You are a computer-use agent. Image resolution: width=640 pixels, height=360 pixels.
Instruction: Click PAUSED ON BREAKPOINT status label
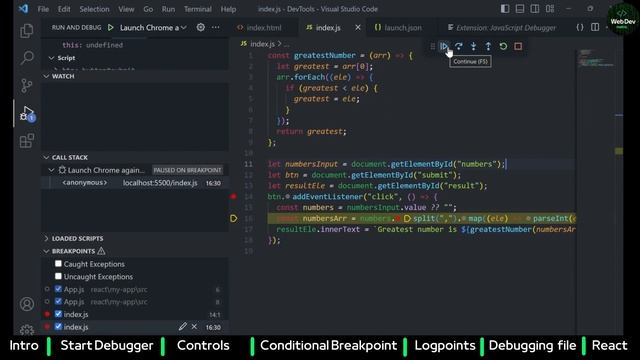(x=187, y=170)
